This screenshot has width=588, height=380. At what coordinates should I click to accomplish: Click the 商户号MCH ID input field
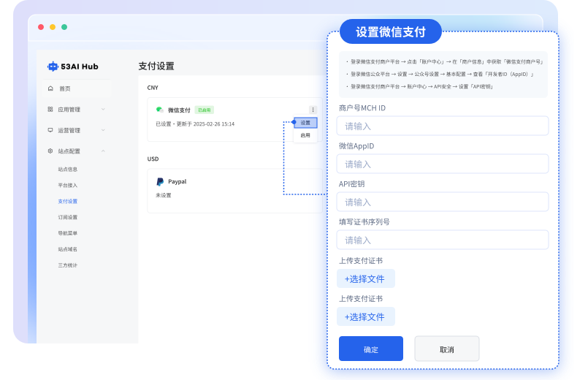tap(443, 126)
